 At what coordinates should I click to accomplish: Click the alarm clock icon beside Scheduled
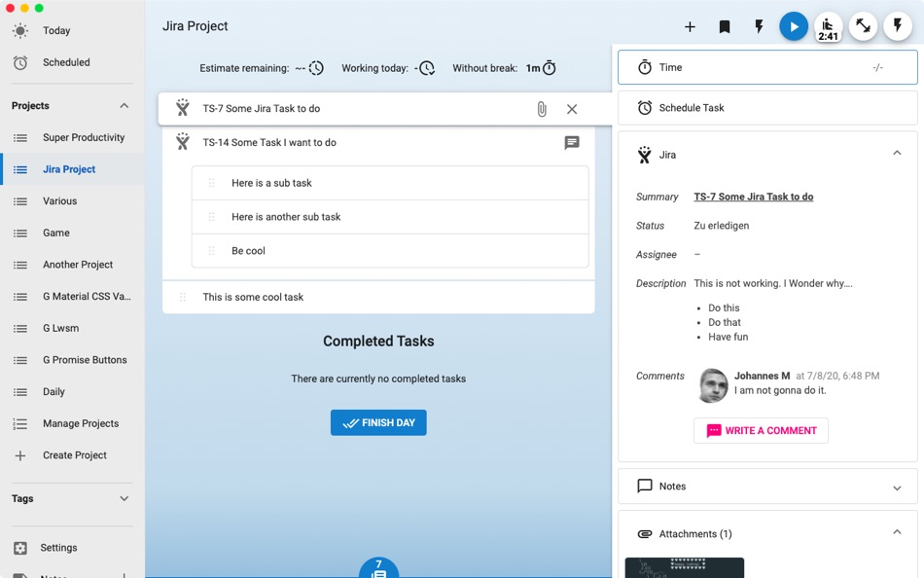20,62
